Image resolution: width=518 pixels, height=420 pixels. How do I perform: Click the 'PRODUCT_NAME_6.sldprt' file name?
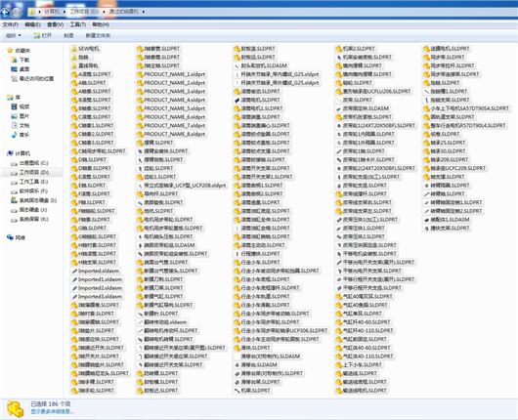click(174, 117)
